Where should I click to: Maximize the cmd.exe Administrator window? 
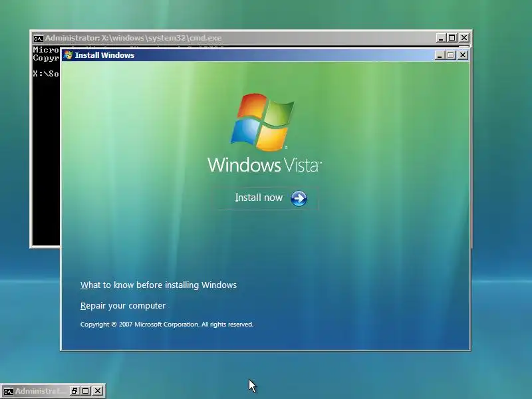coord(452,38)
